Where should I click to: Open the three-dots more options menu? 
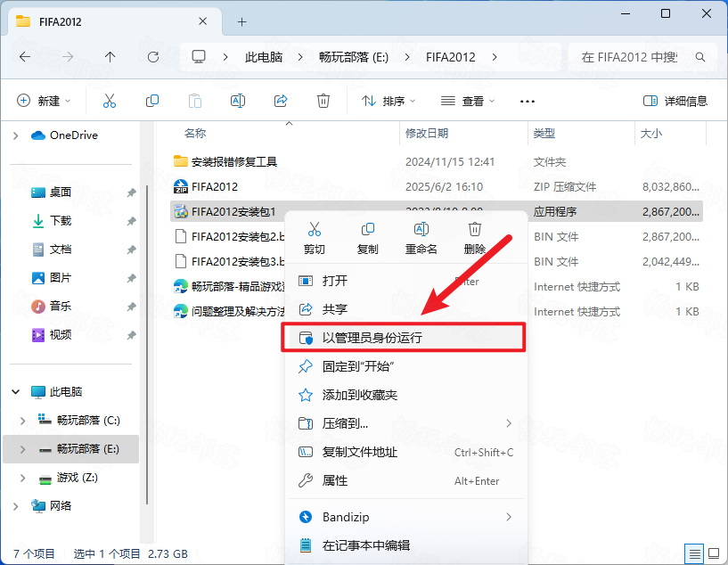(x=528, y=102)
